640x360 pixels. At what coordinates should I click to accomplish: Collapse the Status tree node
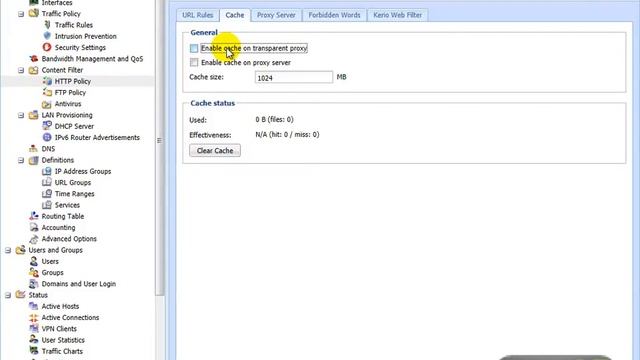tap(8, 295)
